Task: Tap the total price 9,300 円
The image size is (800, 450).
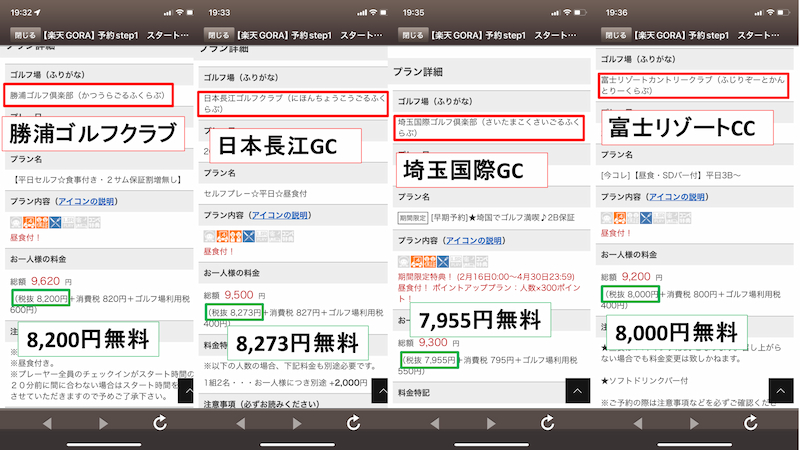Action: pos(429,342)
